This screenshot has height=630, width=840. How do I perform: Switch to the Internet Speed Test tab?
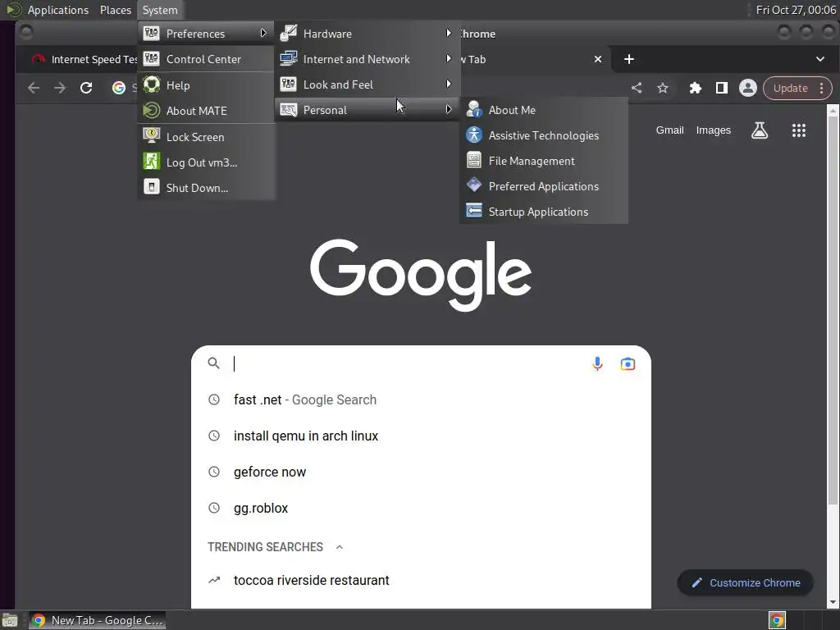(84, 59)
